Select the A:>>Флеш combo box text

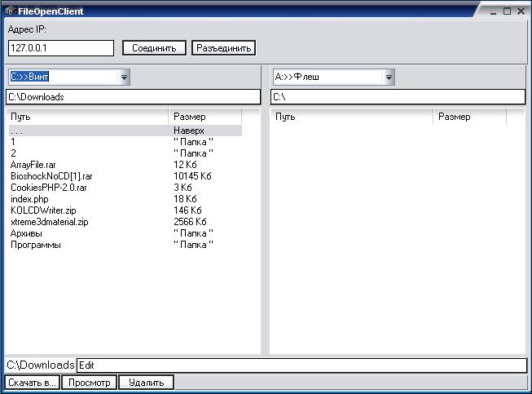click(x=297, y=77)
